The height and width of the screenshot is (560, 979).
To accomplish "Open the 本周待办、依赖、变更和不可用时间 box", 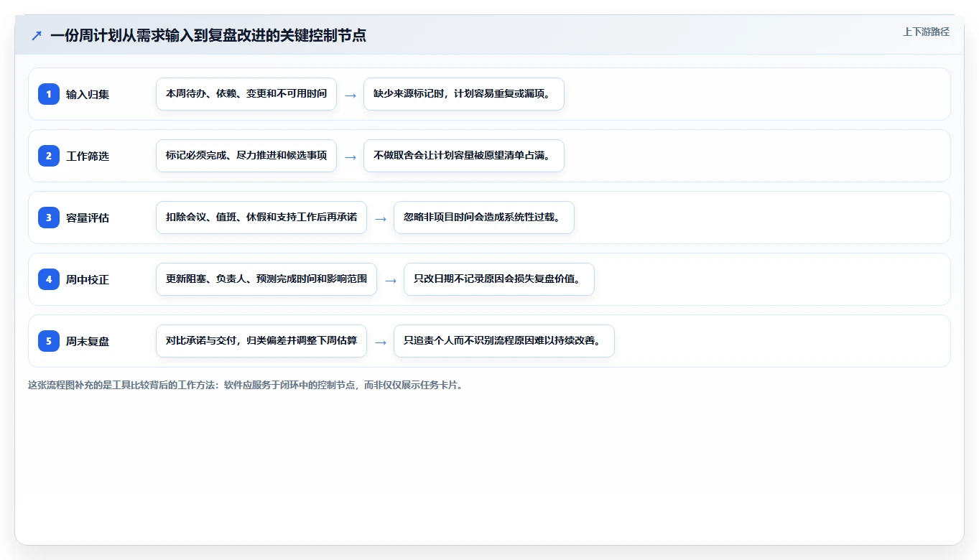I will click(246, 94).
